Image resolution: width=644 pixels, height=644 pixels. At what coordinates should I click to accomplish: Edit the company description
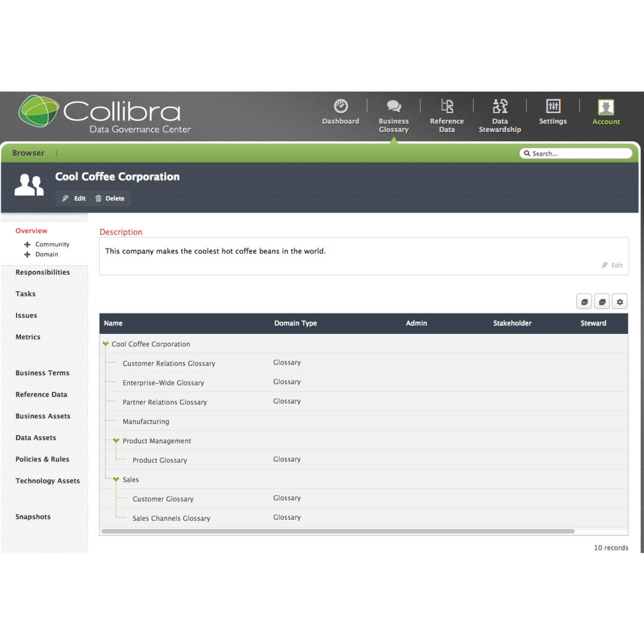[x=612, y=265]
